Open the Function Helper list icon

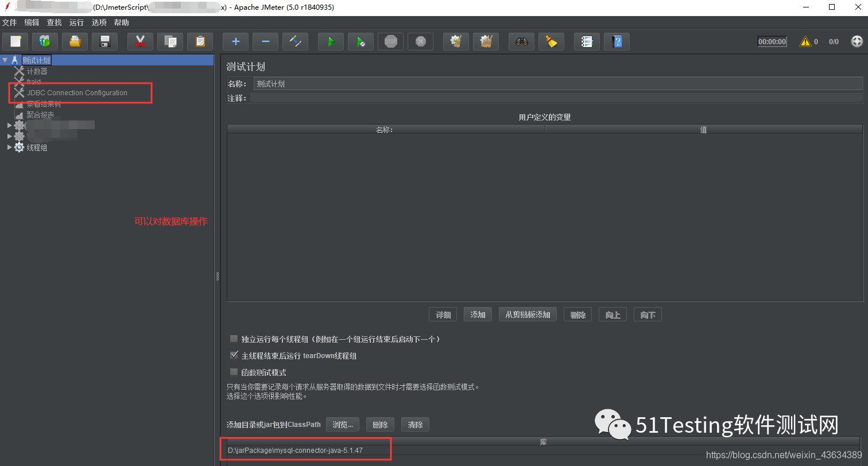(x=587, y=41)
